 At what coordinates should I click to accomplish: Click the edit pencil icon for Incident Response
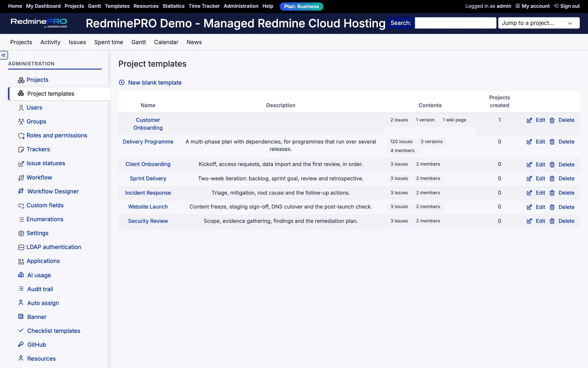(x=529, y=193)
